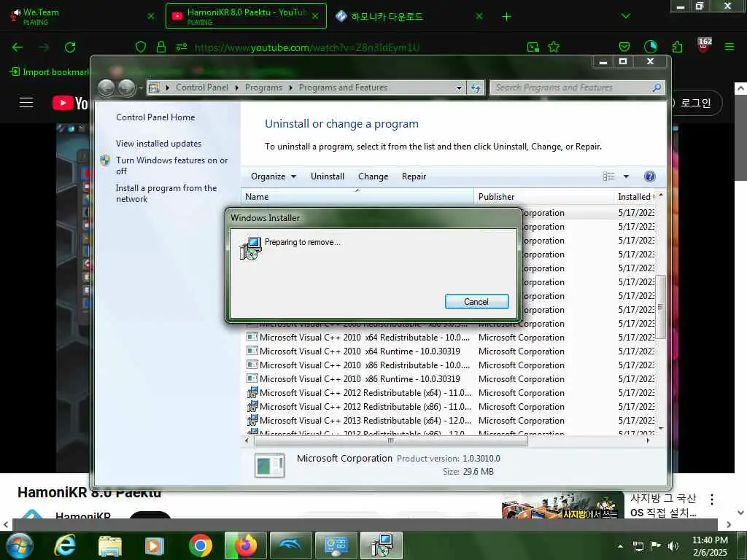The height and width of the screenshot is (560, 747).
Task: Click the Control Panel breadcrumb
Action: [x=201, y=87]
